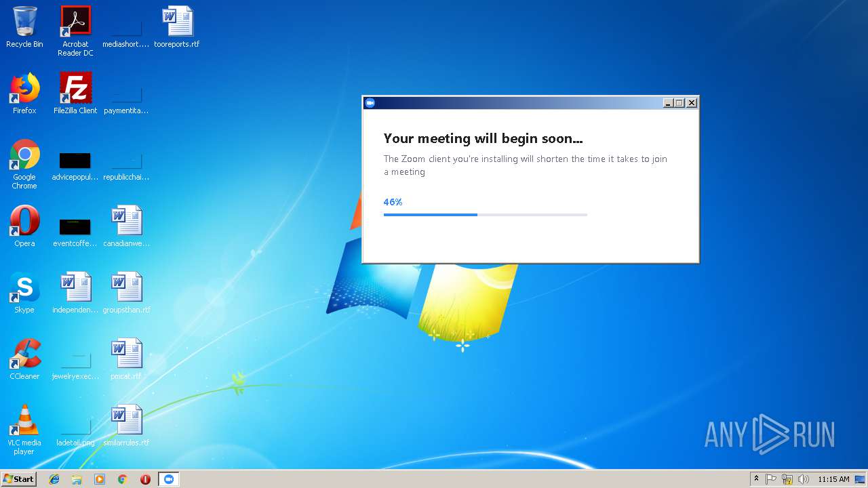Select similarrules.rtf document
The image size is (868, 488).
tap(126, 426)
